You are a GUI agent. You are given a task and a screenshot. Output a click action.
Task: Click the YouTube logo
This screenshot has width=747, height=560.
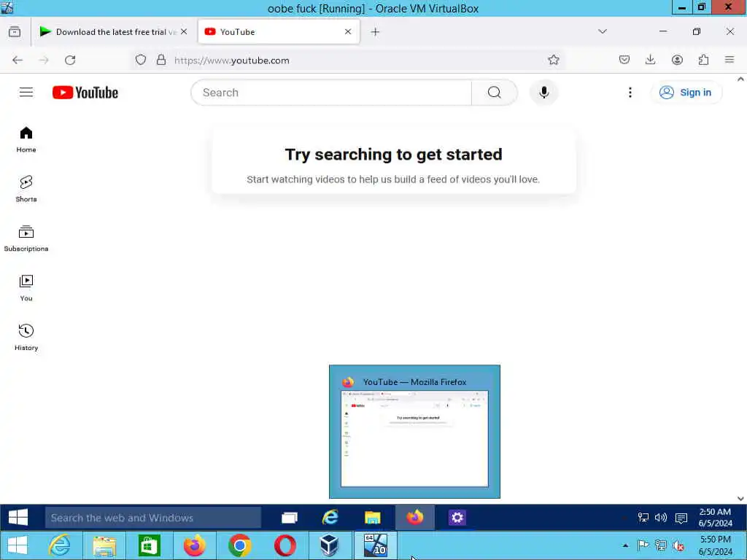coord(85,93)
